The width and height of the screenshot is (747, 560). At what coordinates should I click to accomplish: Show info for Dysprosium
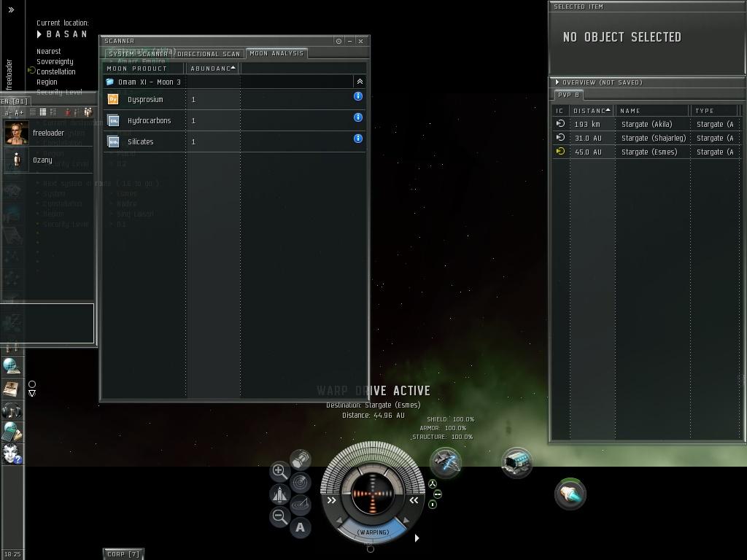coord(358,96)
